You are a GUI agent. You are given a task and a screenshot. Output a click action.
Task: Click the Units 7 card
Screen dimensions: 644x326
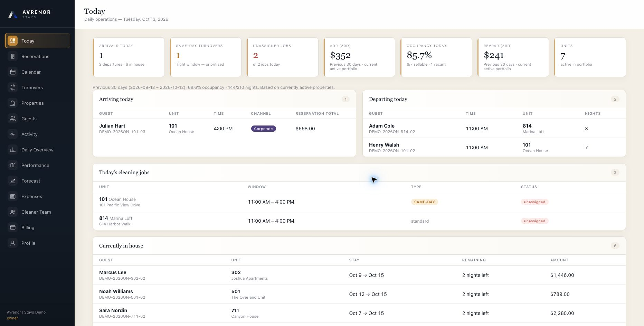coord(590,57)
